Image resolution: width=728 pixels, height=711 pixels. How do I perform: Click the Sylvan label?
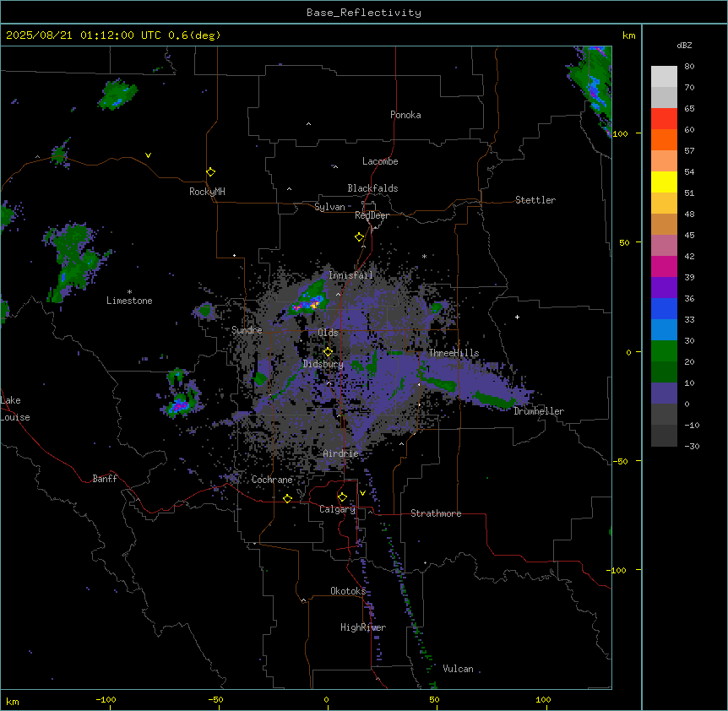point(329,207)
